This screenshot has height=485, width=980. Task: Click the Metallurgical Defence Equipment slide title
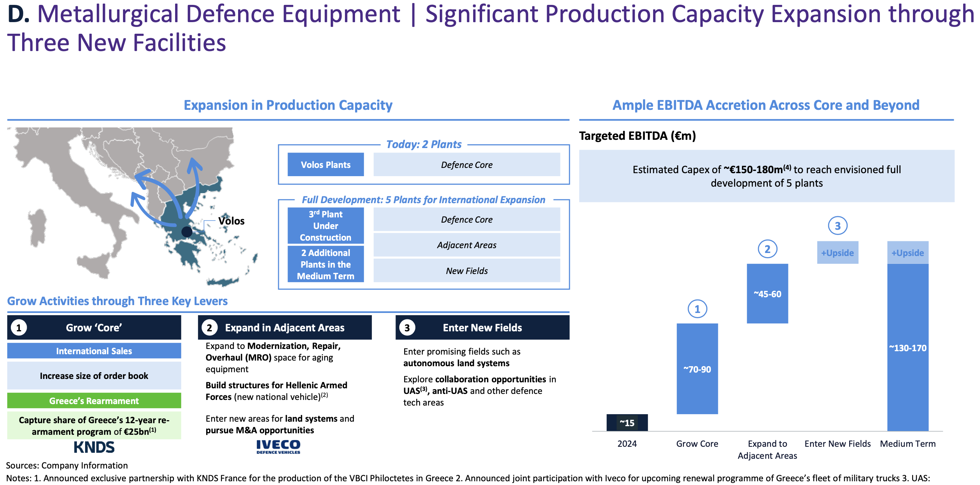coord(490,28)
